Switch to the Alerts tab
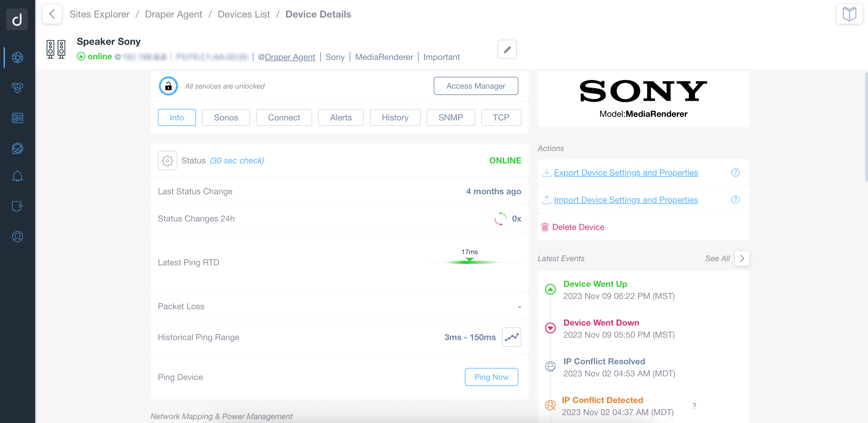The width and height of the screenshot is (868, 423). (341, 117)
